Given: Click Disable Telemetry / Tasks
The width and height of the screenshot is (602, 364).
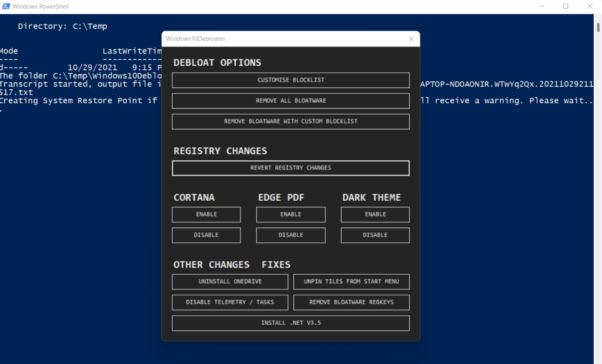Looking at the screenshot, I should 230,302.
